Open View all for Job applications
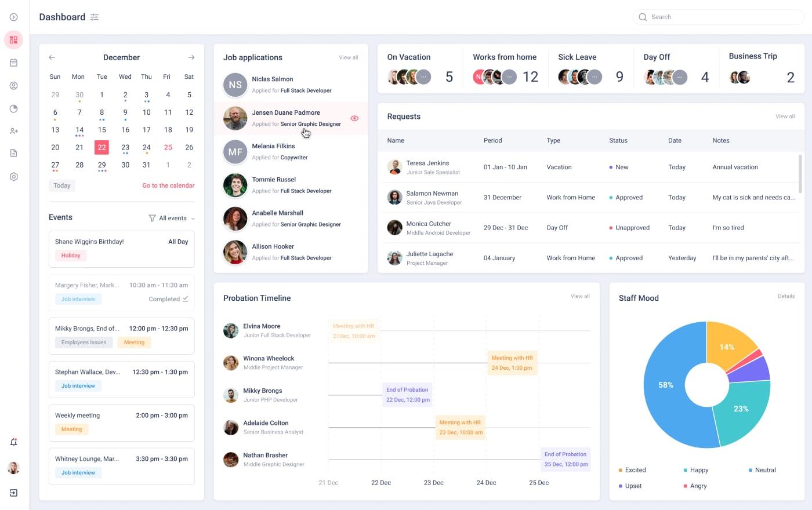 point(348,57)
